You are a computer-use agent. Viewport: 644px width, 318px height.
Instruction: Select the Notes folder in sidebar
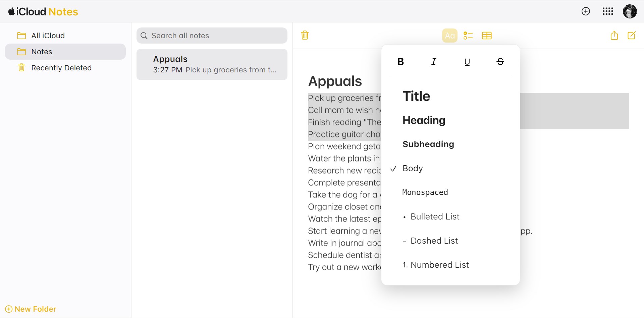65,52
